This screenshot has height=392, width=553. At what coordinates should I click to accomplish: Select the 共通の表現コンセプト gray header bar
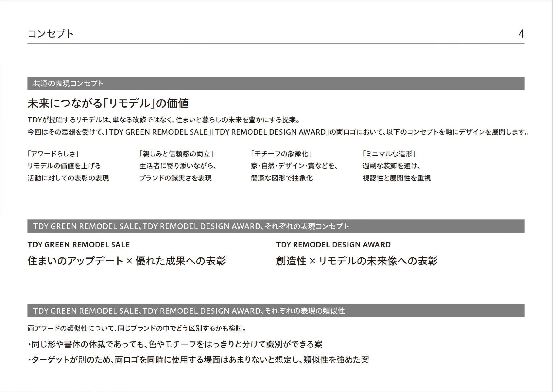click(276, 83)
